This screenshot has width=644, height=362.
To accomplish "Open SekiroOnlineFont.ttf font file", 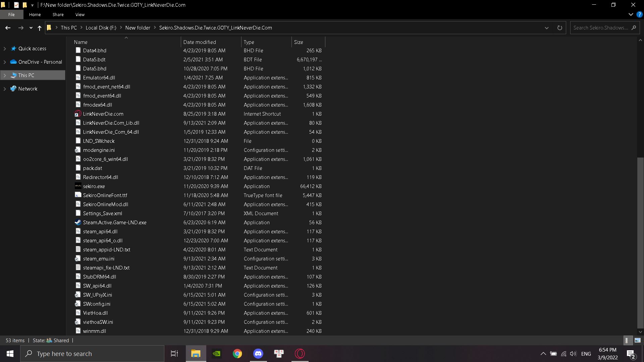I will pyautogui.click(x=105, y=195).
